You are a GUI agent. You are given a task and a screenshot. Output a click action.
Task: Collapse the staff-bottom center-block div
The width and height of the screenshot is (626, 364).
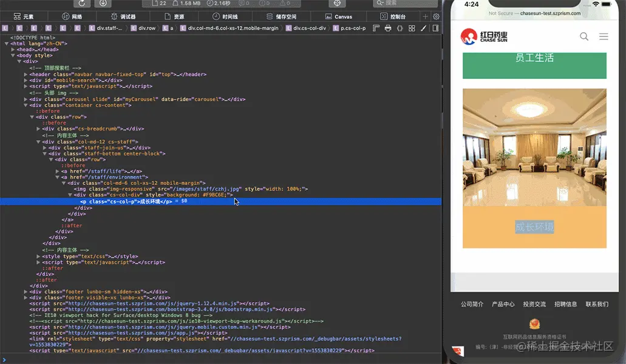pyautogui.click(x=45, y=153)
